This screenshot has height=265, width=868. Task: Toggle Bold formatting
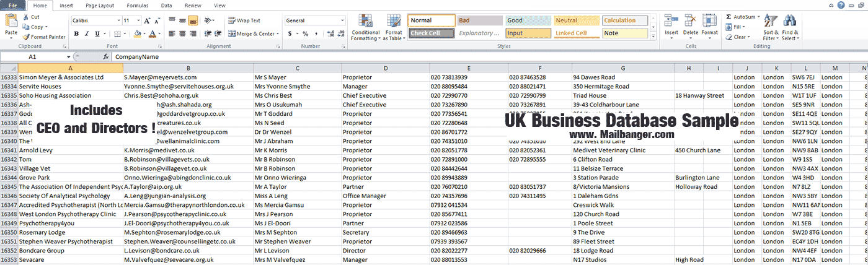77,33
